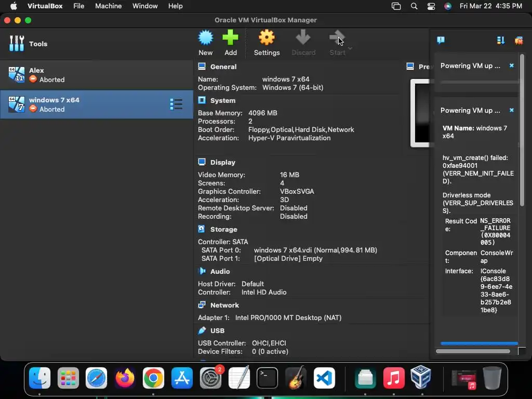
Task: Open Safari from the Dock
Action: [x=96, y=378]
